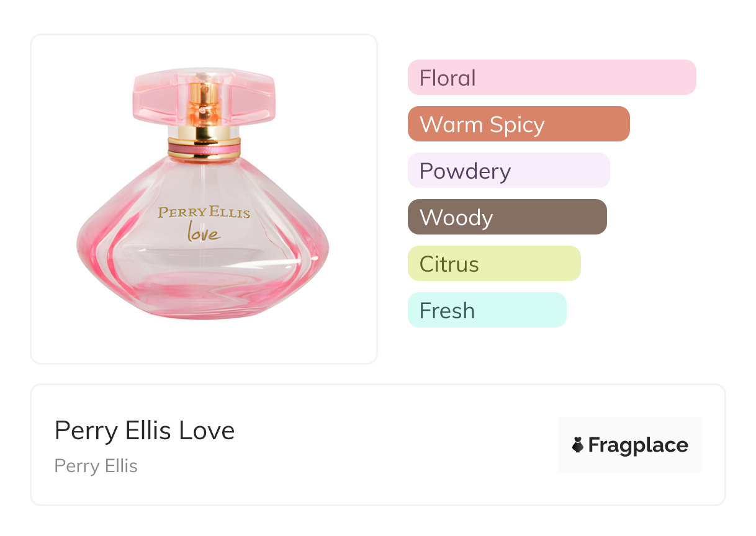
Task: Click the gold collar ring on bottle neck
Action: point(204,132)
